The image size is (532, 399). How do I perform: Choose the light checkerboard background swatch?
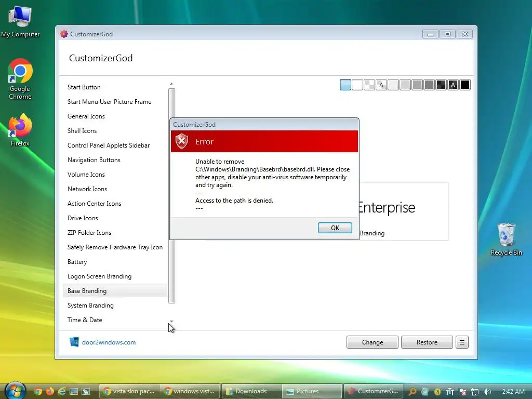(x=369, y=85)
